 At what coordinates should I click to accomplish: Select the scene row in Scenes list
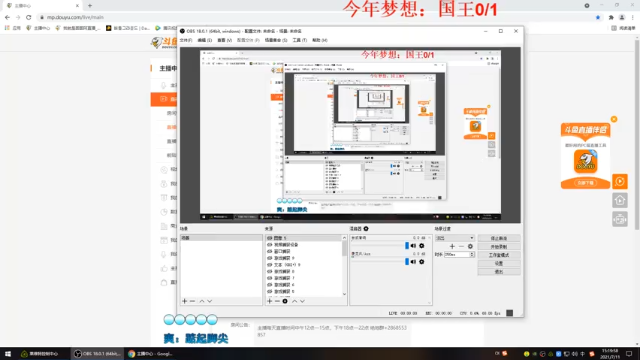[221, 238]
